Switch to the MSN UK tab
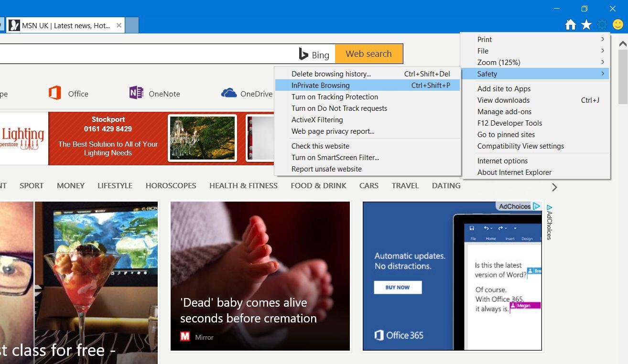Screen dimensions: 628x364 (65, 26)
